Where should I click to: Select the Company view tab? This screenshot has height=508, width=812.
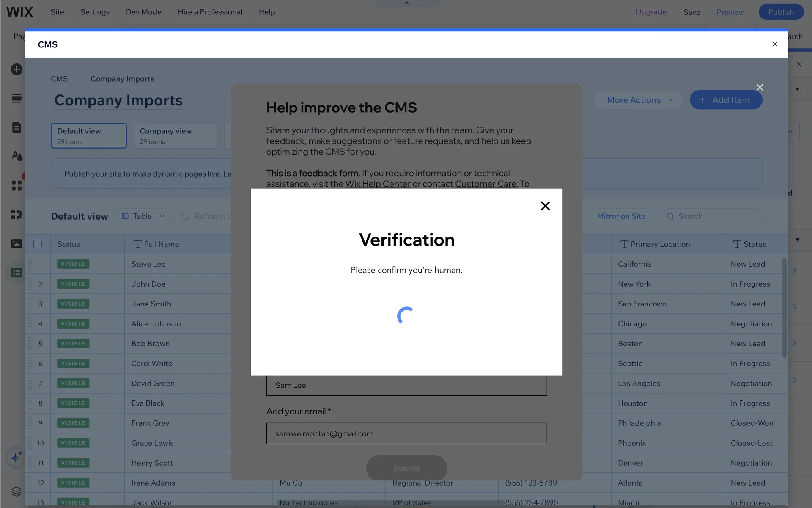pyautogui.click(x=175, y=136)
